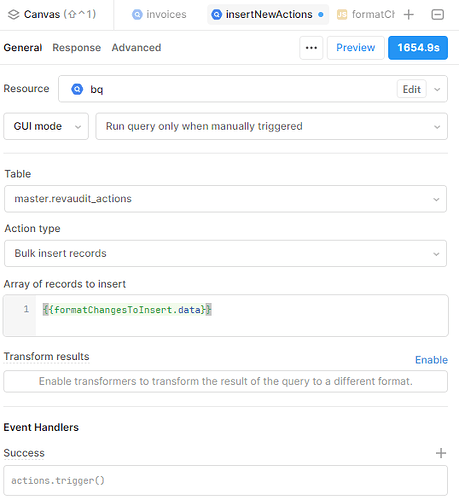
Task: Click the Preview button
Action: click(355, 48)
